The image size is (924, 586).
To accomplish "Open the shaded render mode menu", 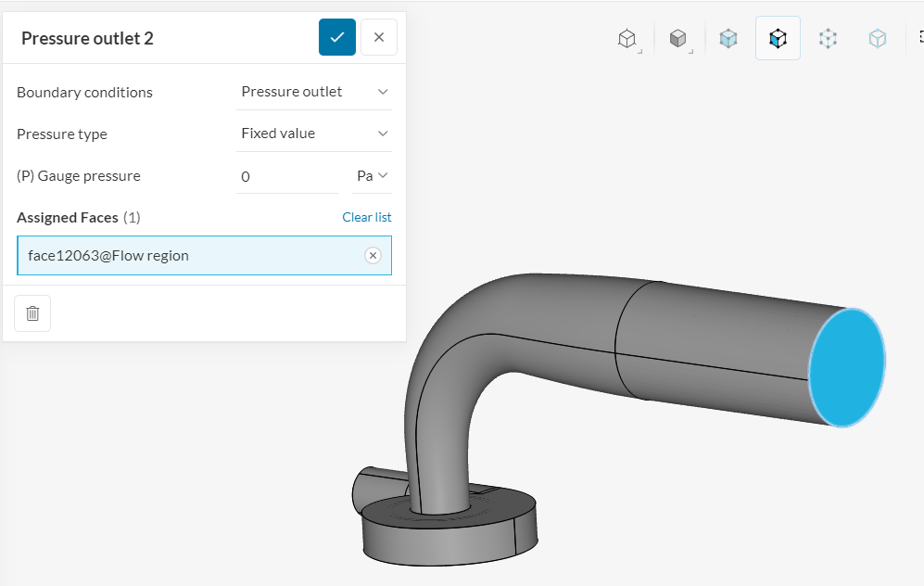I will tap(678, 38).
